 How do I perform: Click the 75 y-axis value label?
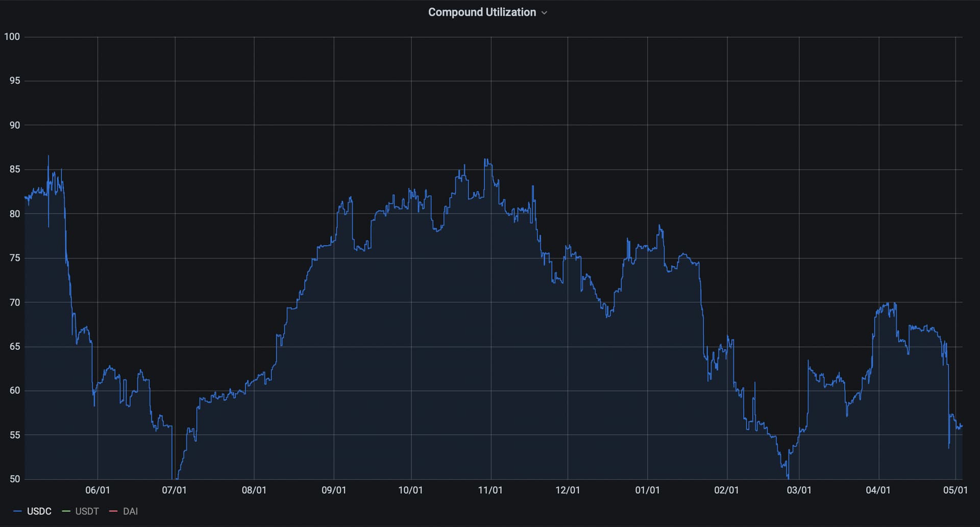(x=15, y=258)
